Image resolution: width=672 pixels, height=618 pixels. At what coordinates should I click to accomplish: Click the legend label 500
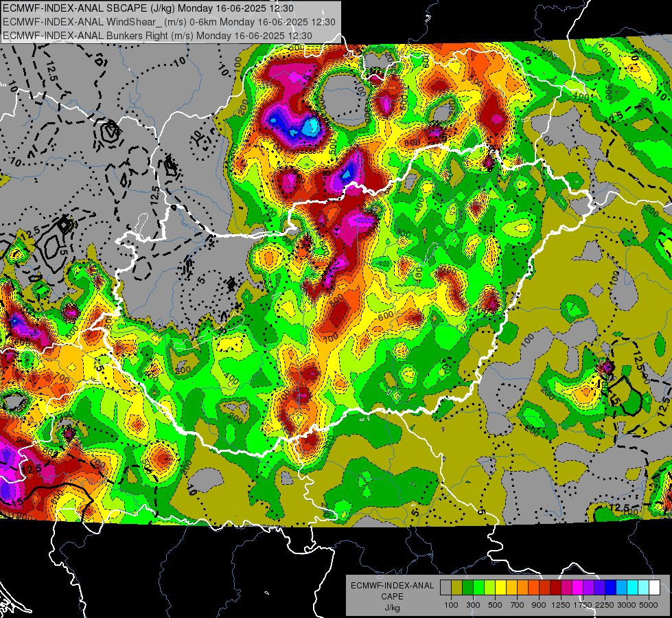[495, 605]
